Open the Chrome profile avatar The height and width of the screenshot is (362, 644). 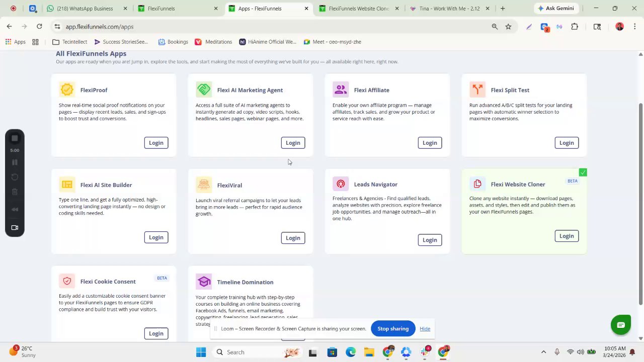(x=619, y=27)
